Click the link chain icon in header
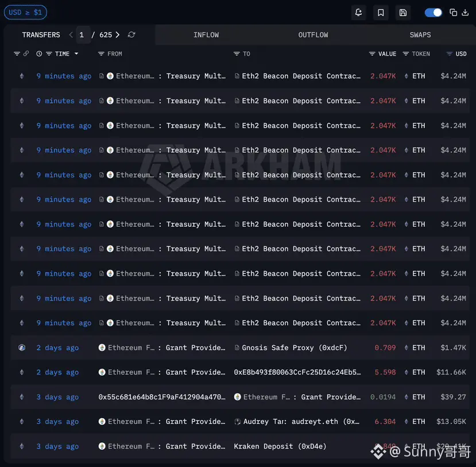 26,54
